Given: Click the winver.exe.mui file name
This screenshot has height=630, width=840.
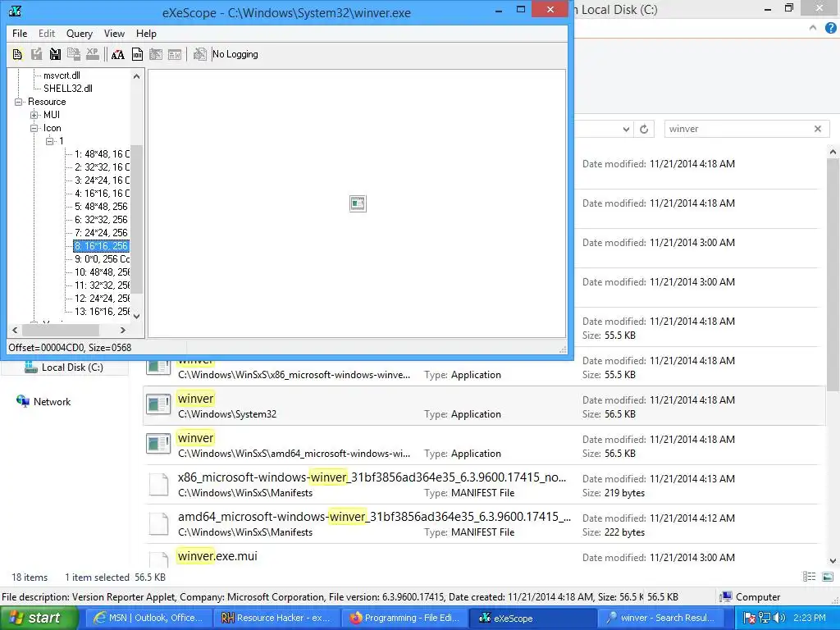Looking at the screenshot, I should (217, 556).
